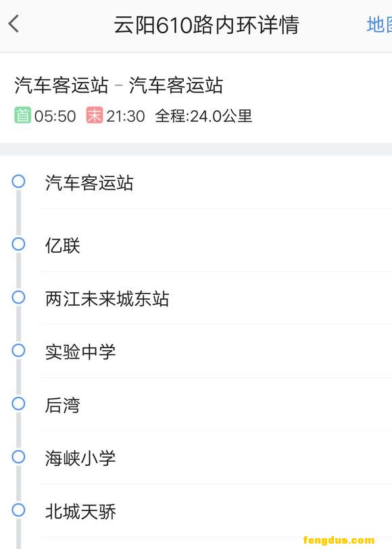
Task: Tap the stop circle beside 后湾
Action: pos(18,404)
